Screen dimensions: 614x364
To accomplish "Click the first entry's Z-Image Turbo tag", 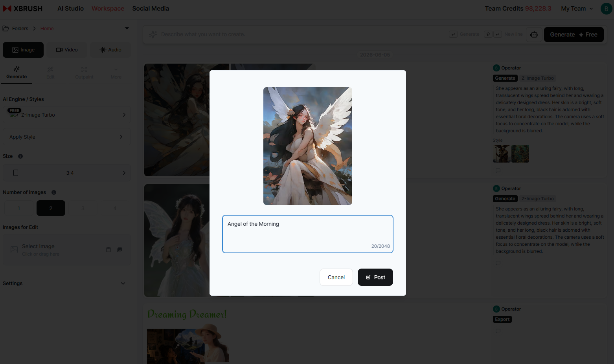I will tap(537, 78).
